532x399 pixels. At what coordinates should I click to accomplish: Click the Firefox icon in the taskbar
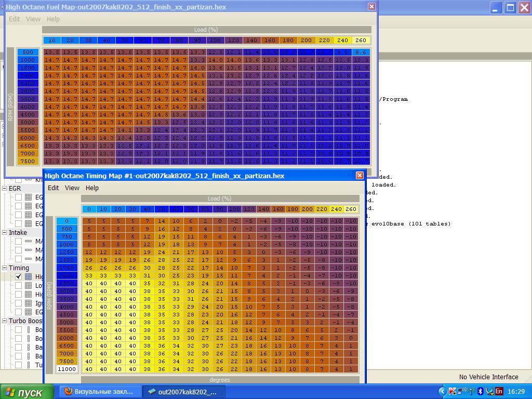[68, 391]
